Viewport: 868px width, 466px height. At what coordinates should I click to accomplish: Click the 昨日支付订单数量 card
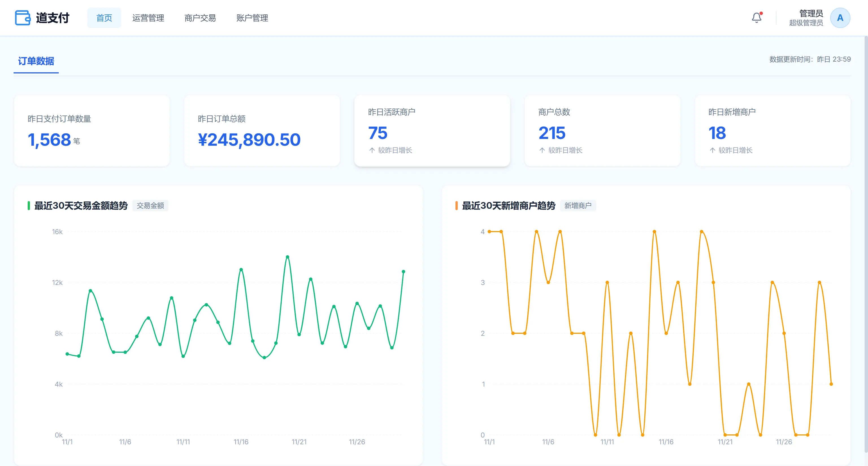(x=92, y=131)
